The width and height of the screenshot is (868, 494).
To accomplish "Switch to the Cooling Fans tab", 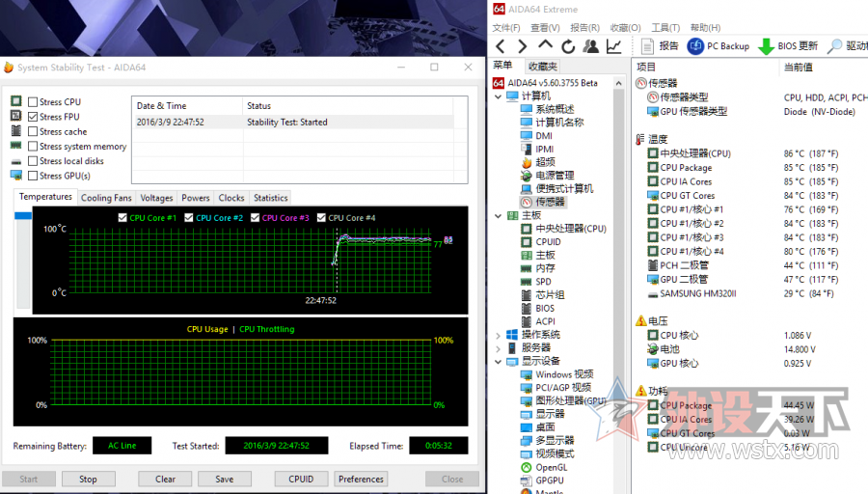I will click(x=106, y=198).
